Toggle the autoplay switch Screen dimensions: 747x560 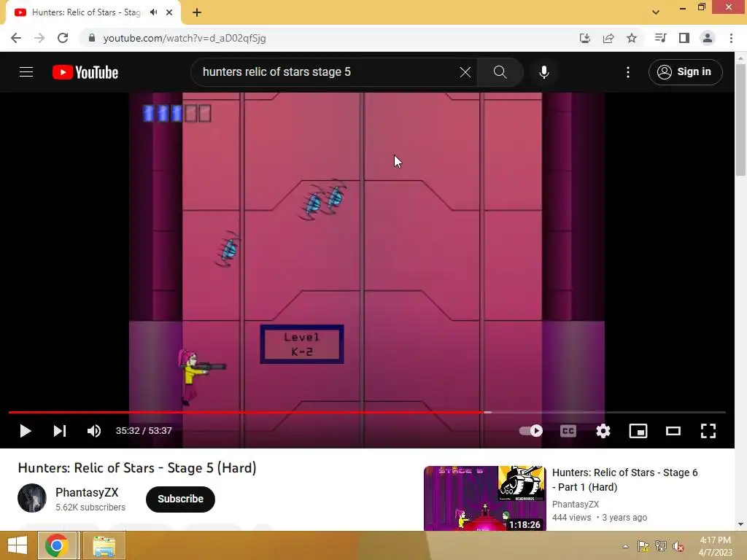(x=531, y=431)
